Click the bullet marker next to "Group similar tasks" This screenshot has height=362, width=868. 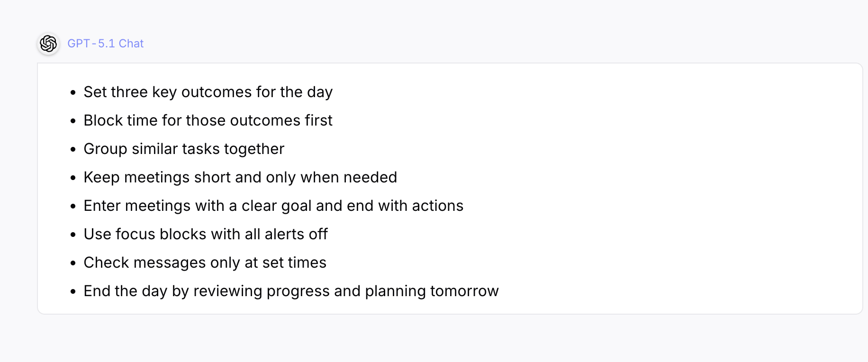coord(73,150)
